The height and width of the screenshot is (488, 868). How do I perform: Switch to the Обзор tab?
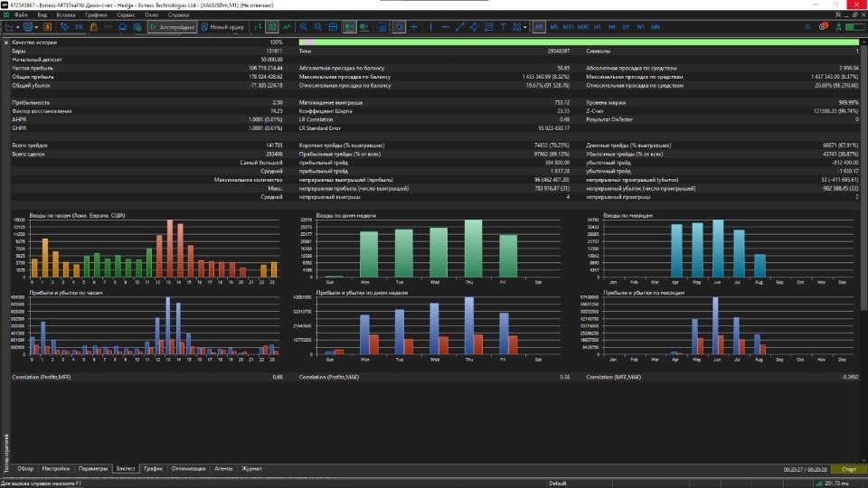tap(25, 469)
